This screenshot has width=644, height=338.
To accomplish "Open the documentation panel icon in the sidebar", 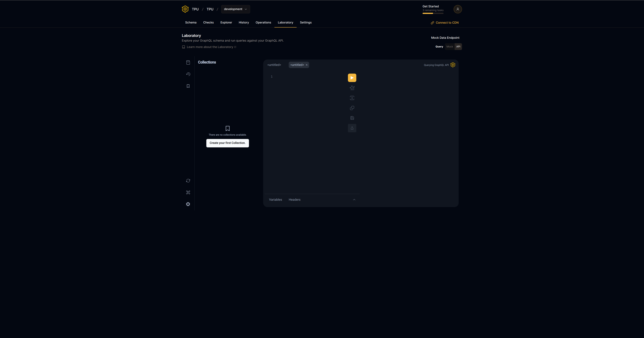I will (188, 62).
